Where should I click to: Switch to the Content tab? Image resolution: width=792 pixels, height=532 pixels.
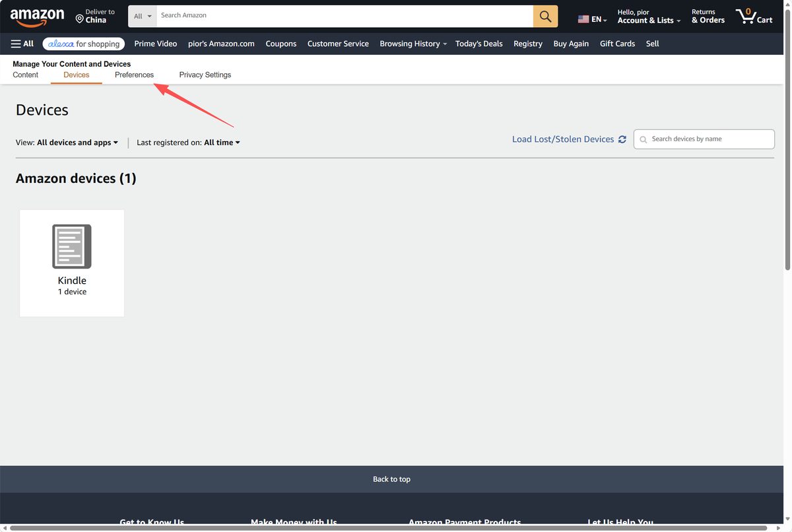tap(26, 75)
